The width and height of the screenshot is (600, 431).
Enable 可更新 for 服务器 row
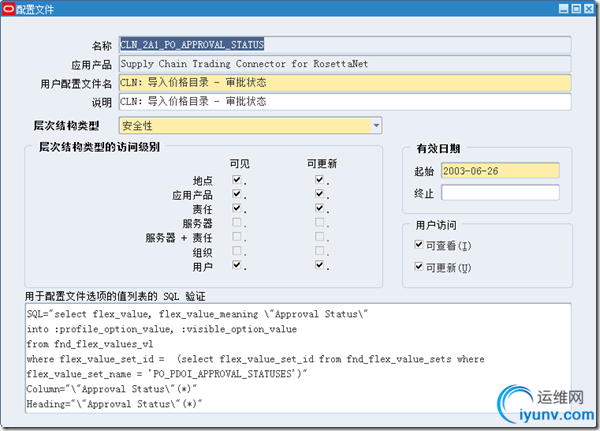tap(320, 222)
